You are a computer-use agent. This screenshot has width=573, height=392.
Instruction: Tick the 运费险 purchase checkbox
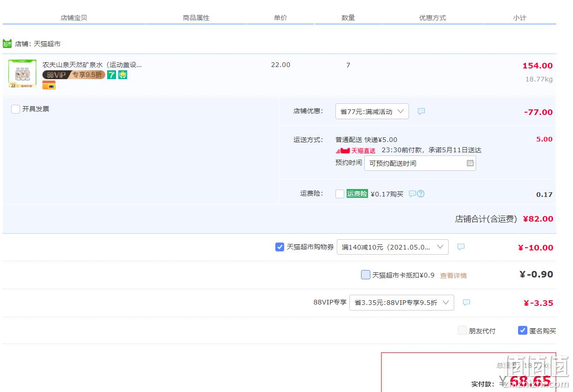tap(340, 194)
